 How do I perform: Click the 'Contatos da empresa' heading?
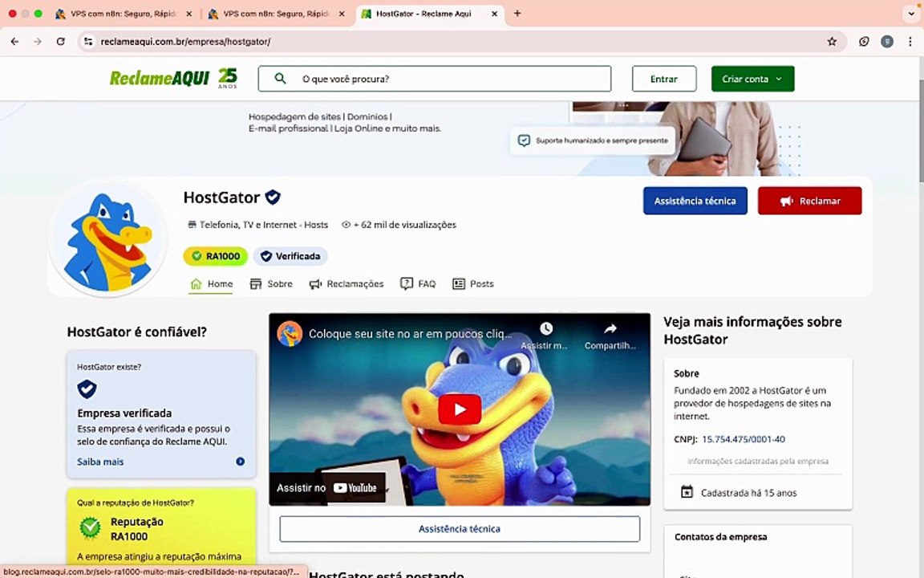tap(721, 537)
